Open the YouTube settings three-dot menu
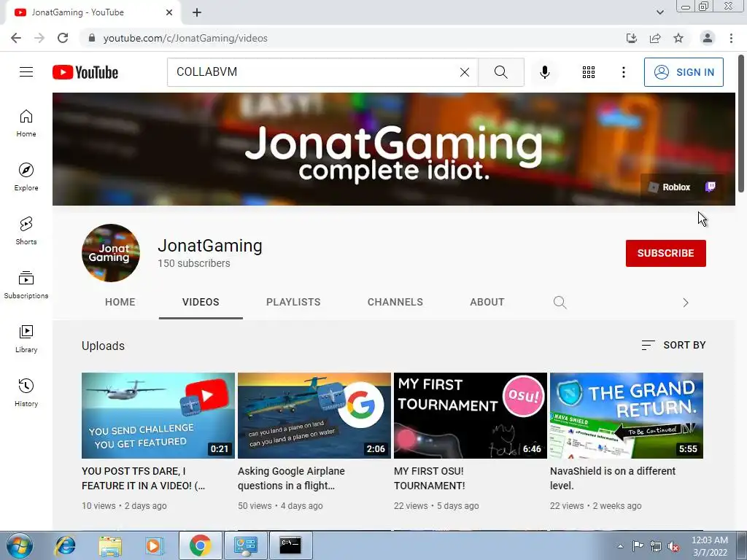The image size is (747, 560). pos(623,72)
